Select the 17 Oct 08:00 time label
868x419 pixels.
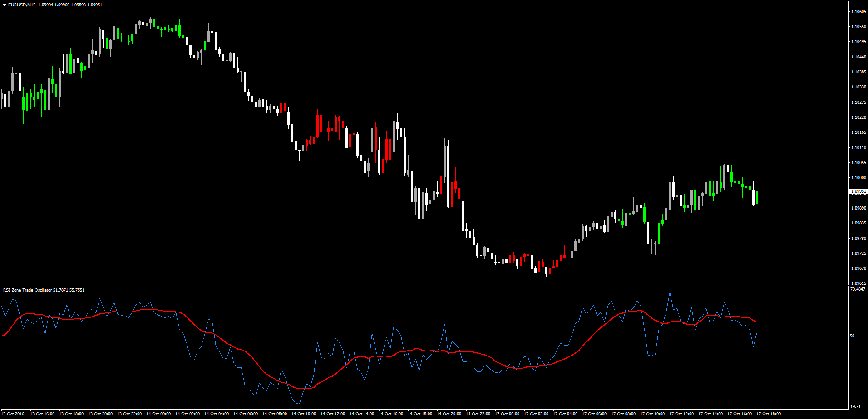pyautogui.click(x=623, y=414)
